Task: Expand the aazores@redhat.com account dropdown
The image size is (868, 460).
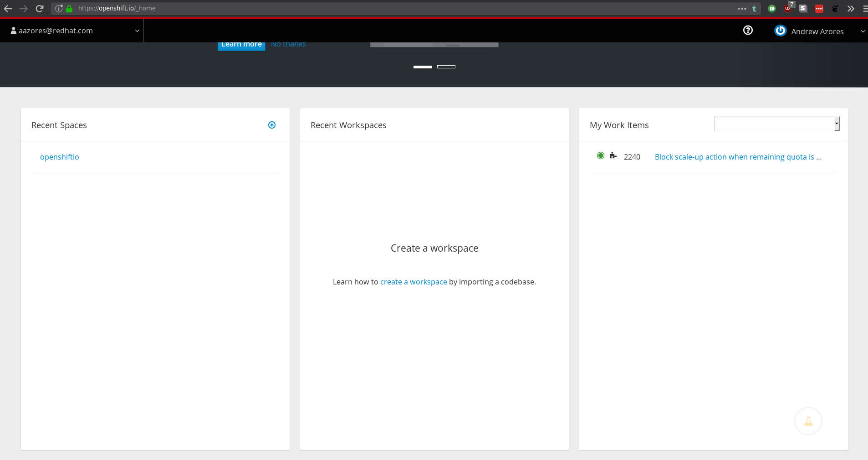Action: click(x=137, y=31)
